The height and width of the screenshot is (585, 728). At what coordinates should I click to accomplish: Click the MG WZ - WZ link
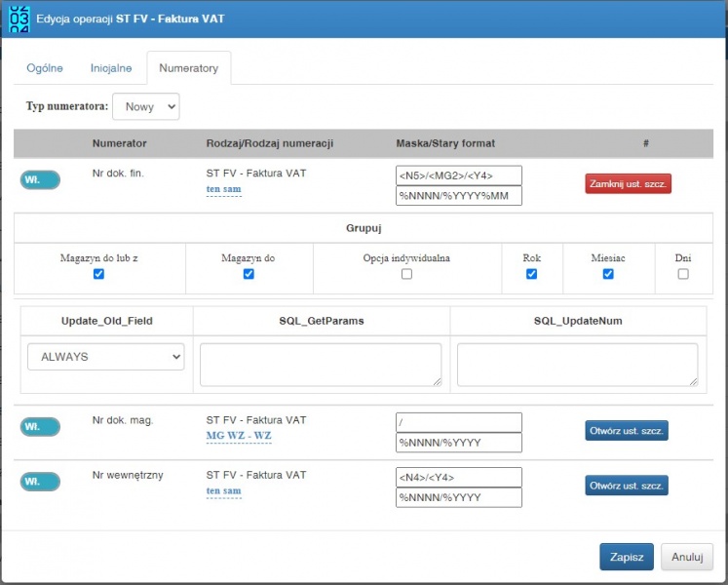239,436
